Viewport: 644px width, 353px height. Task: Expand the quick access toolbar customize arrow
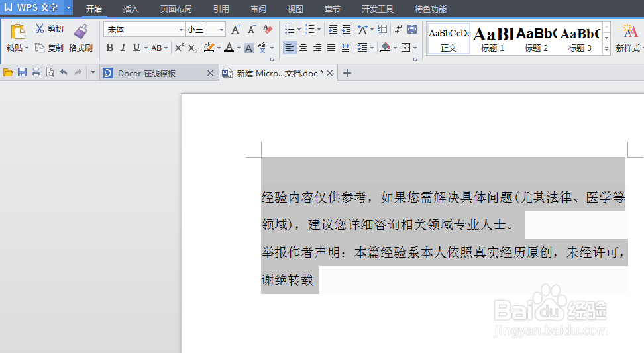point(93,72)
